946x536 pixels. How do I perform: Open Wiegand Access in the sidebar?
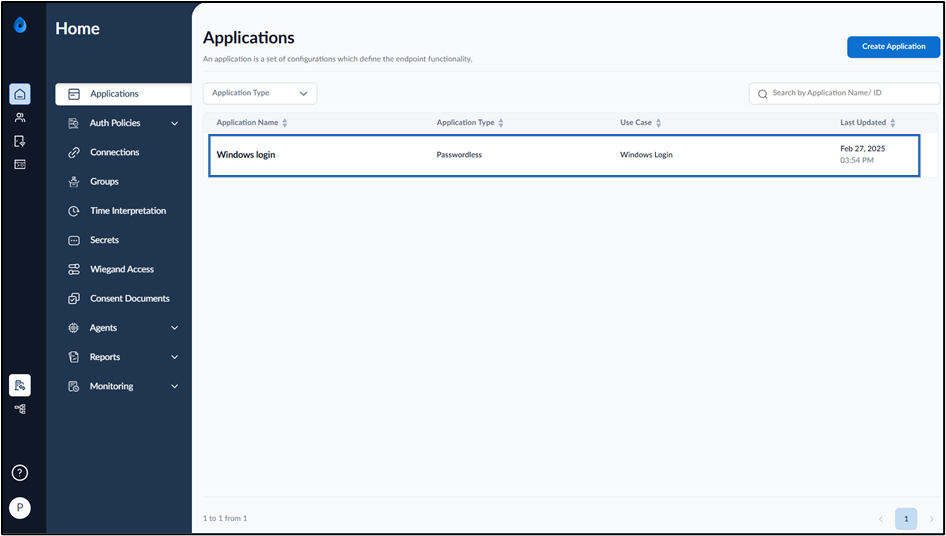pyautogui.click(x=122, y=269)
